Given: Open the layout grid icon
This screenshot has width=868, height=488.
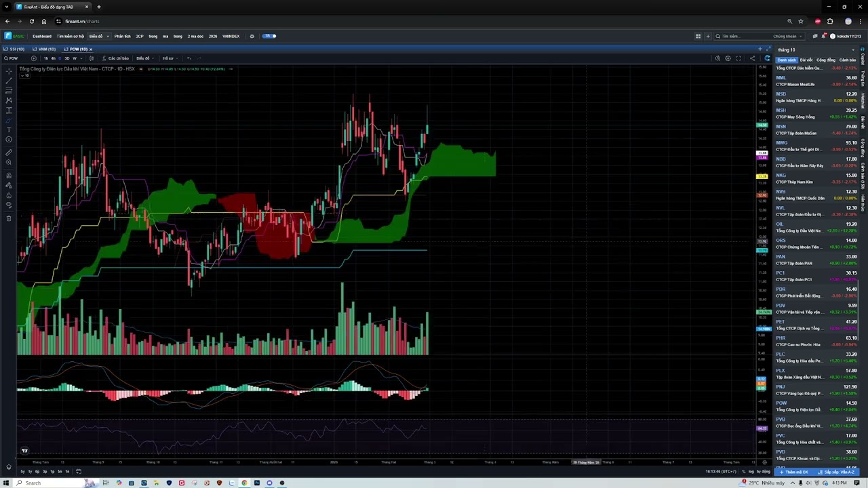Looking at the screenshot, I should tap(698, 36).
